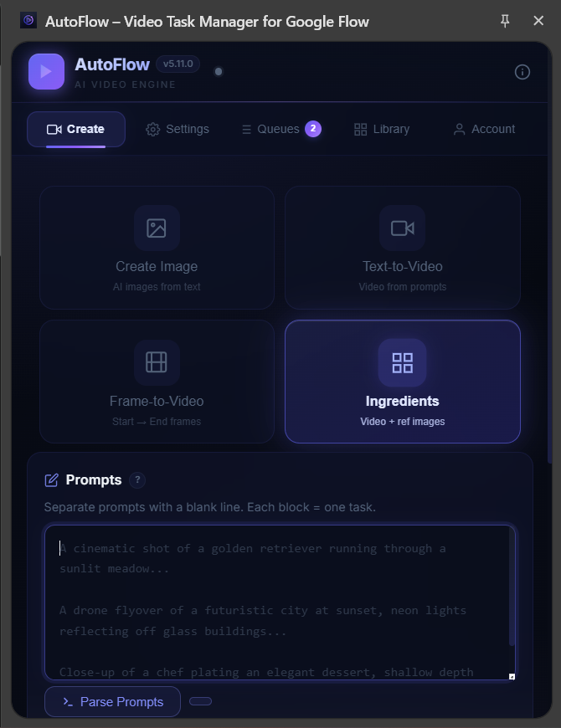Open the Account tab

click(484, 129)
